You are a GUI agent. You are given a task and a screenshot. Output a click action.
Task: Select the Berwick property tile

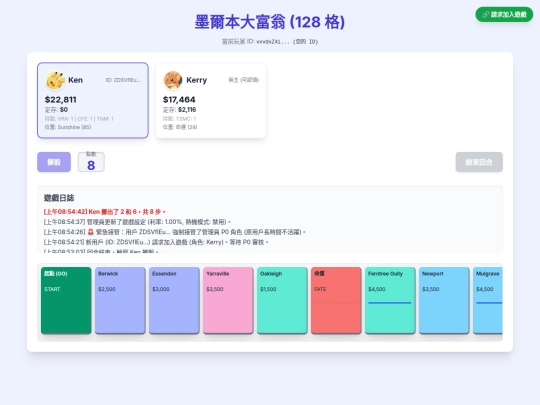click(x=120, y=300)
